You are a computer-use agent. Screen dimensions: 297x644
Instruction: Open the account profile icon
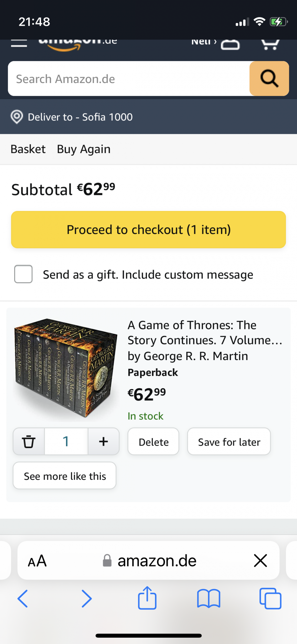coord(230,44)
